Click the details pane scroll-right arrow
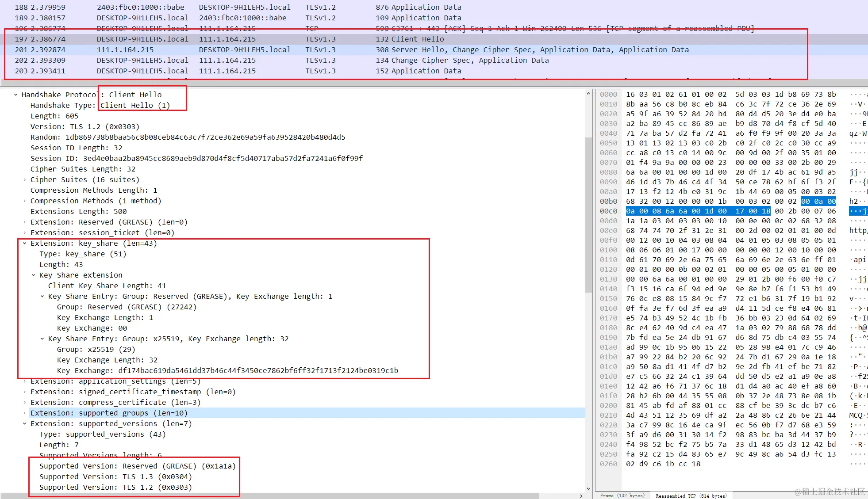The image size is (868, 499). click(581, 496)
